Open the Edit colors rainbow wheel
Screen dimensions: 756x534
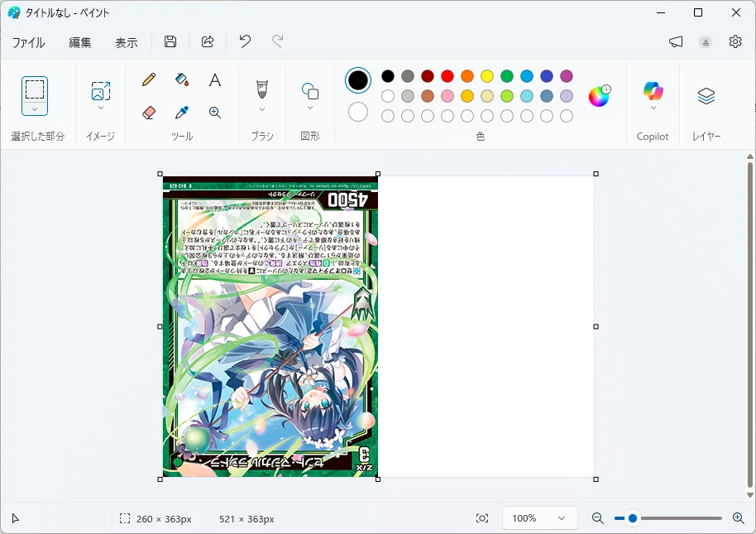pos(600,96)
